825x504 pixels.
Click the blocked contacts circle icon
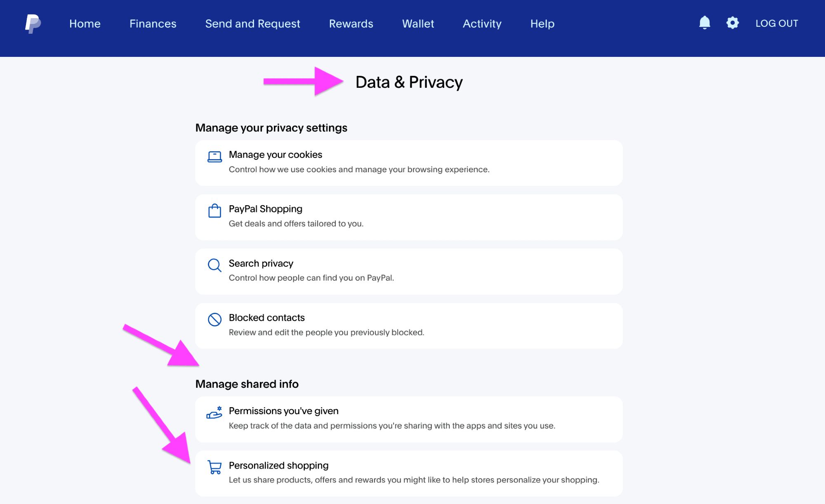pos(214,319)
